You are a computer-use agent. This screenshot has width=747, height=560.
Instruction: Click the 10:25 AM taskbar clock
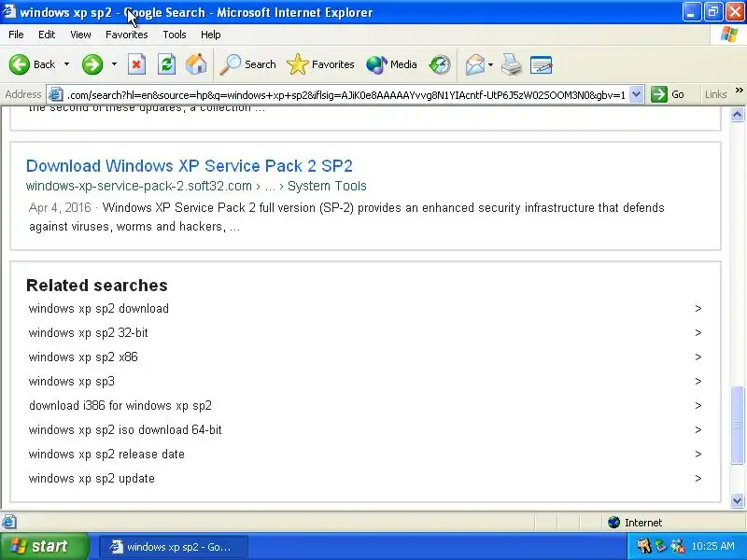pos(712,546)
